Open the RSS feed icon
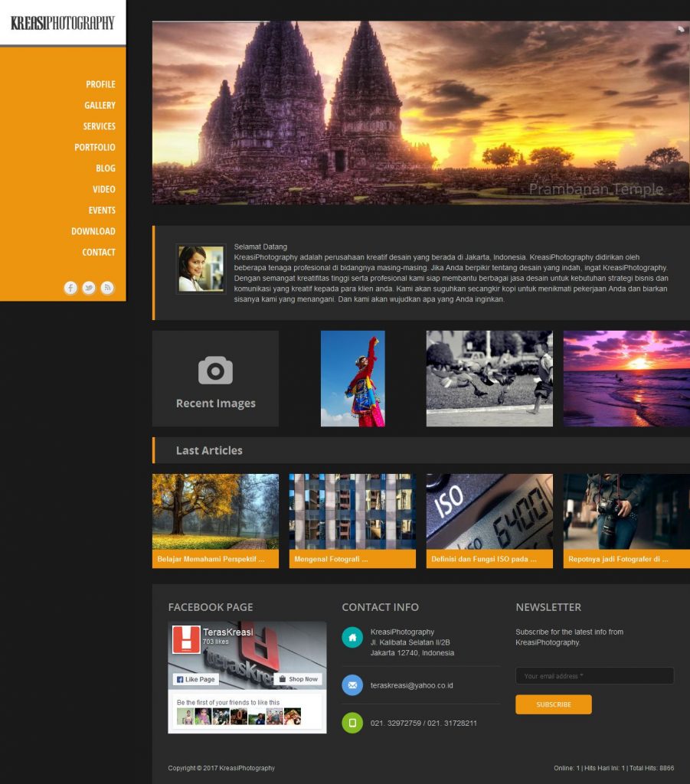 (x=107, y=289)
